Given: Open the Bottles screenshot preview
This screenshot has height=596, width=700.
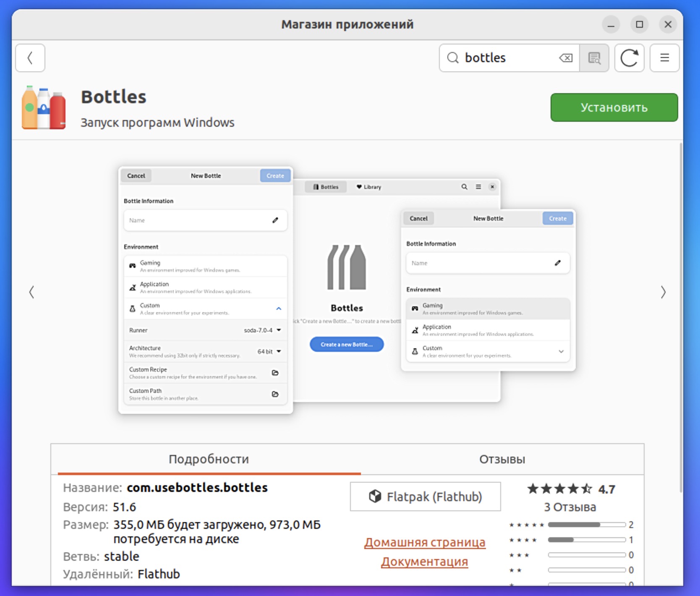Looking at the screenshot, I should click(x=347, y=290).
